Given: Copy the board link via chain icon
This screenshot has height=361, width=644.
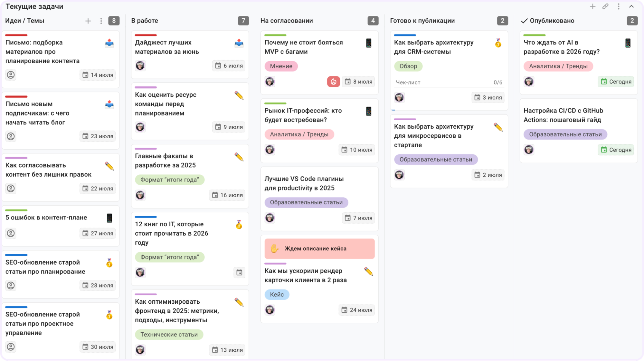Looking at the screenshot, I should click(605, 6).
